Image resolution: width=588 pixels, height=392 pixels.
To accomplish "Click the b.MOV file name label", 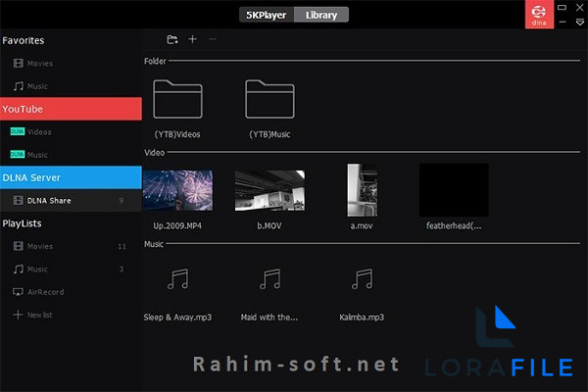I will (x=269, y=225).
